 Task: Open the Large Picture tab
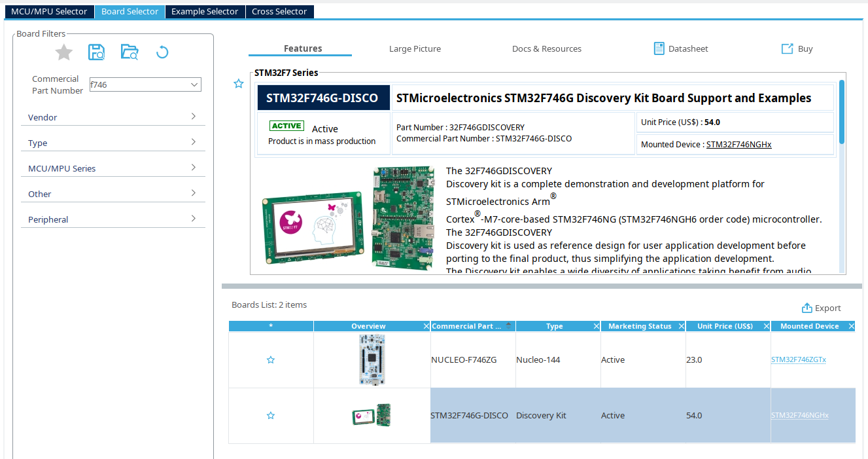[x=415, y=48]
